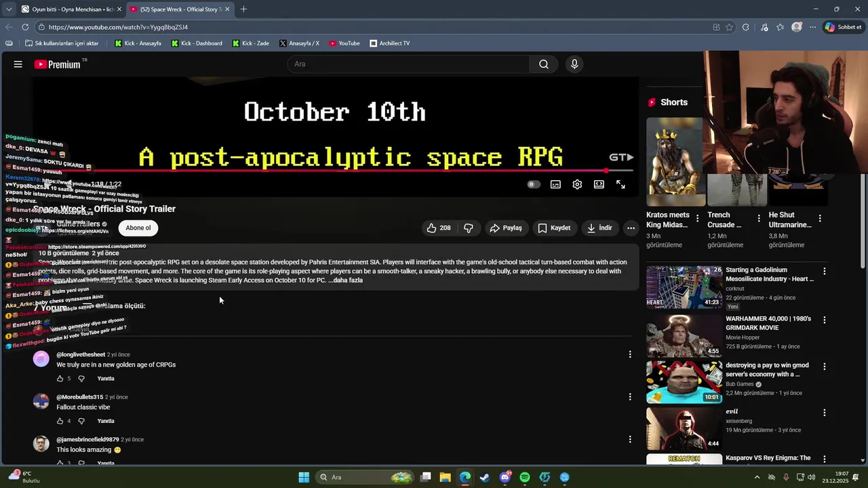Screen dimensions: 868x488
Task: Like the video with 208 likes
Action: tap(439, 228)
